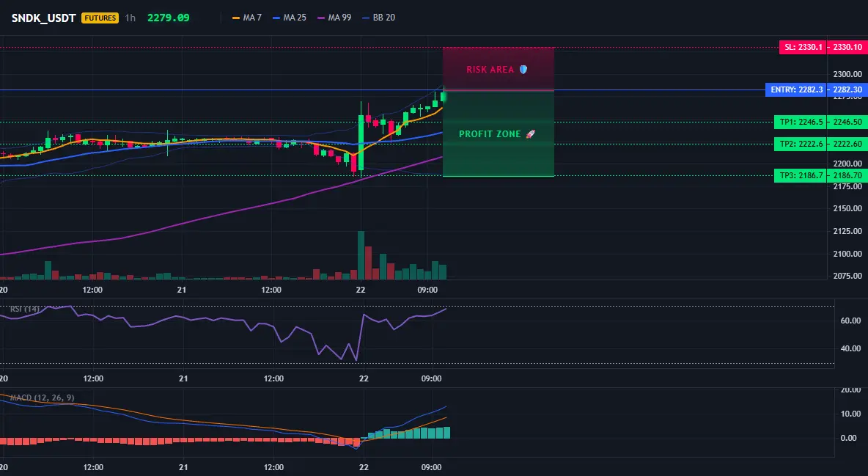This screenshot has height=476, width=868.
Task: Click the PROFIT ZONE label
Action: [x=490, y=134]
